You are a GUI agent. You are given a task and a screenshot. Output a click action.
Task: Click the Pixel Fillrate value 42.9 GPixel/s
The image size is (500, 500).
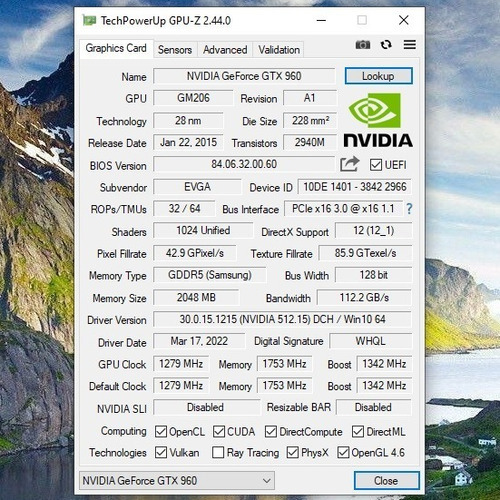coord(195,253)
